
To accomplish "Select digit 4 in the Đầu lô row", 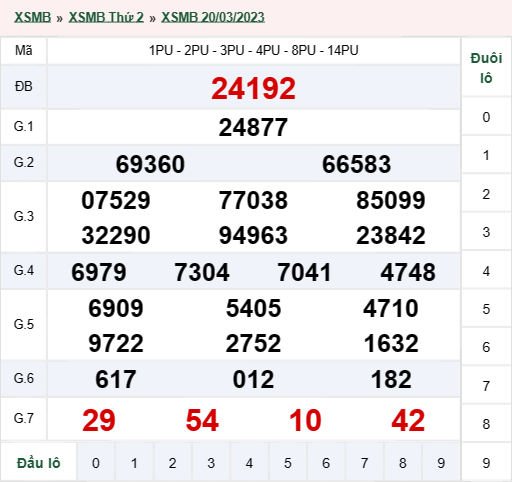I will tap(249, 463).
